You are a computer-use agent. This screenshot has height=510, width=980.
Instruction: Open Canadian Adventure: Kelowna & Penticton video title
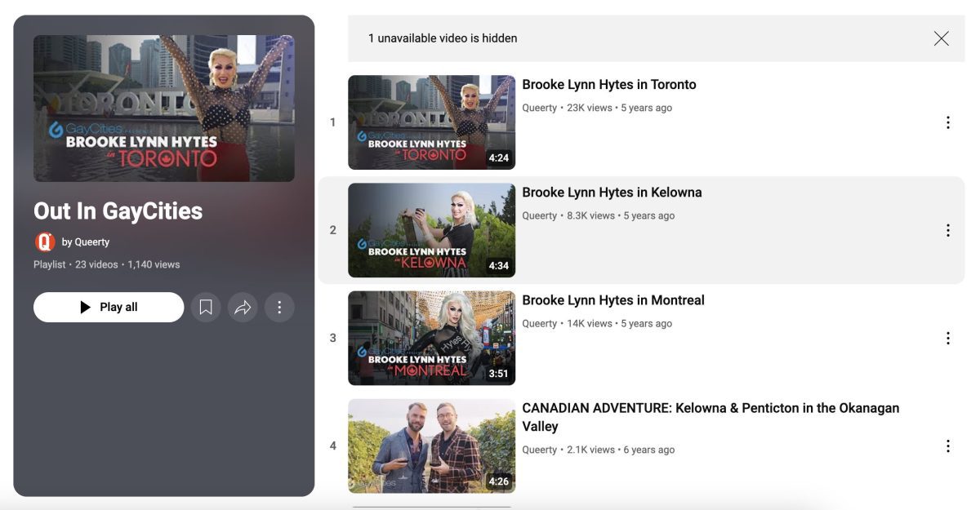click(710, 417)
